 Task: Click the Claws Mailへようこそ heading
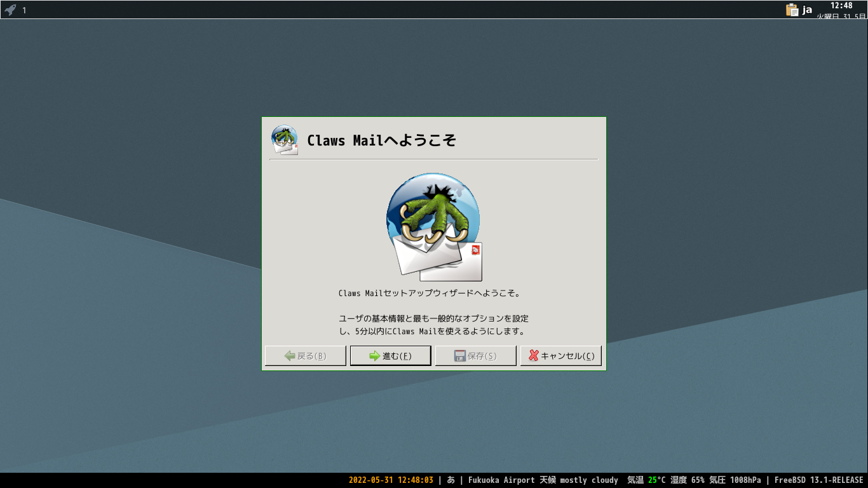[x=381, y=140]
